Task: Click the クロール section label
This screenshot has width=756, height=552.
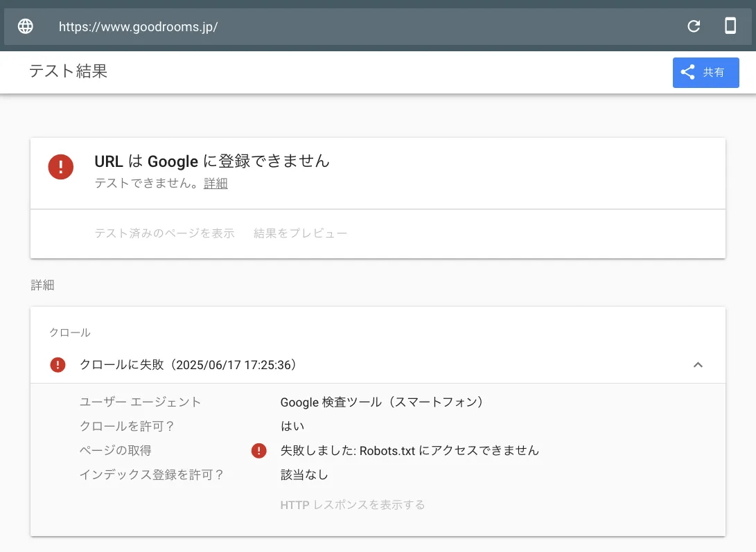Action: point(70,332)
